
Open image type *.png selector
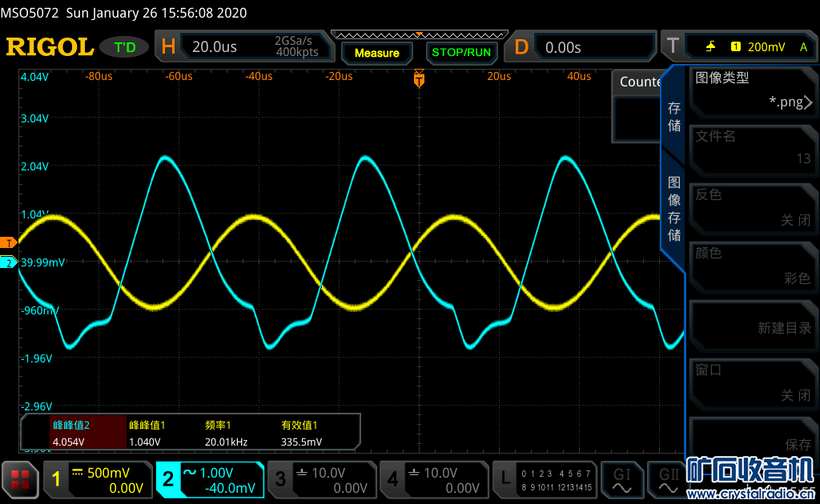pos(750,90)
